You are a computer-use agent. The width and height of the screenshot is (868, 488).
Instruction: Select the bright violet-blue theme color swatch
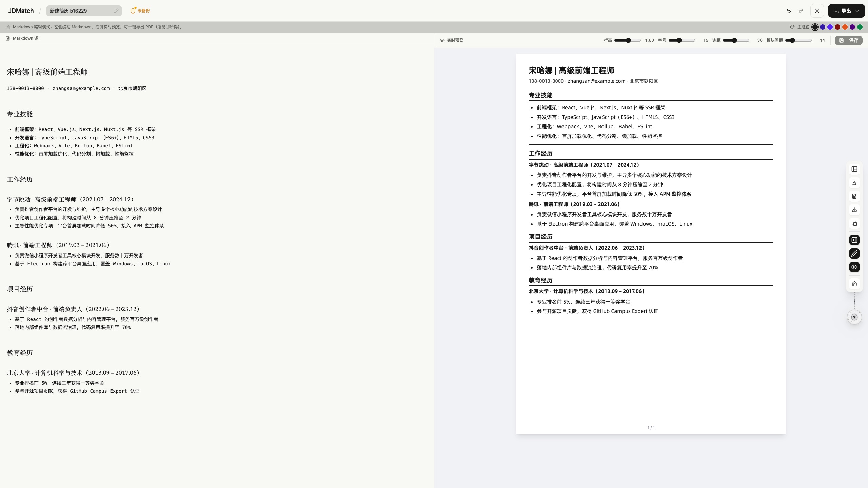click(830, 27)
